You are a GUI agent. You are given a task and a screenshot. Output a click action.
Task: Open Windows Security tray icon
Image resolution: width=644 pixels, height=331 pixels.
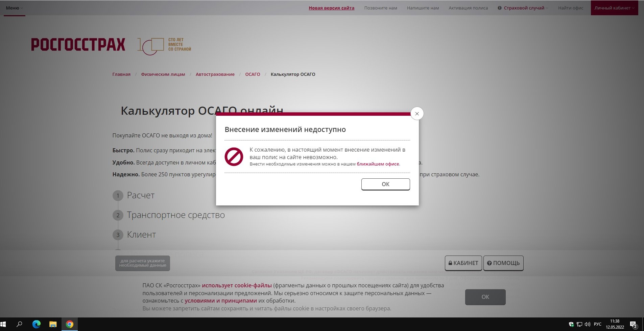[x=571, y=324]
